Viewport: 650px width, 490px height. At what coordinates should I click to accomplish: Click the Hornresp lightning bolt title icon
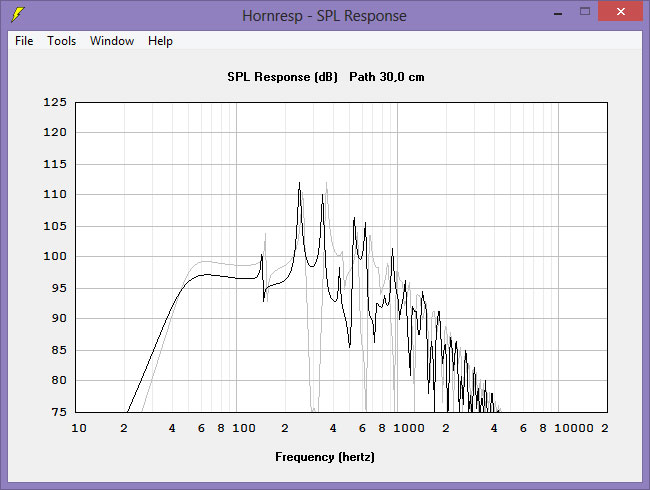[17, 15]
